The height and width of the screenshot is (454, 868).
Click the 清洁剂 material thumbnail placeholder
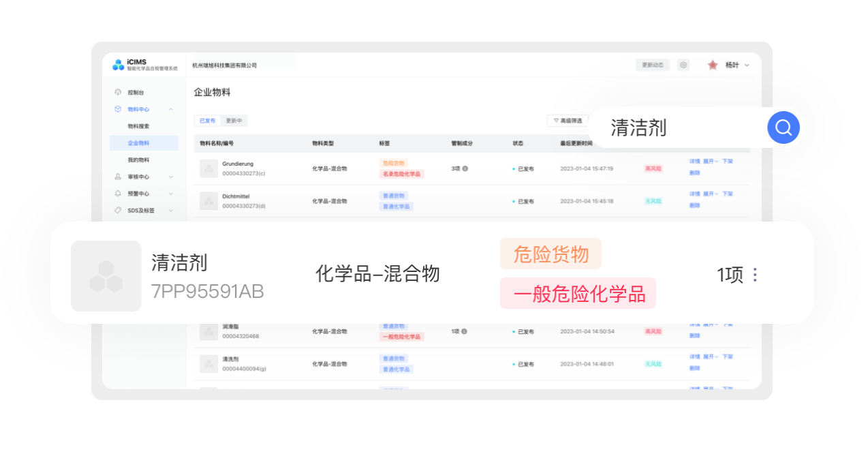(106, 275)
